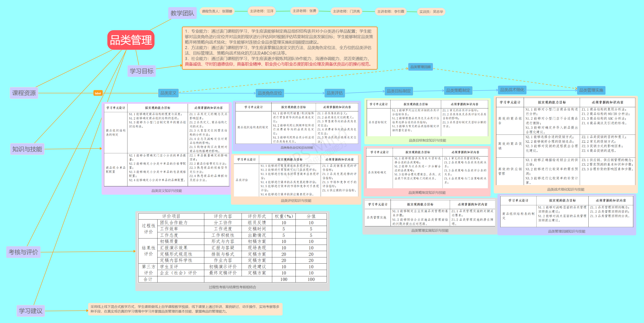Select the 课程负责人：张丽娜 node
Screen dimensions: 644x323
pyautogui.click(x=217, y=11)
